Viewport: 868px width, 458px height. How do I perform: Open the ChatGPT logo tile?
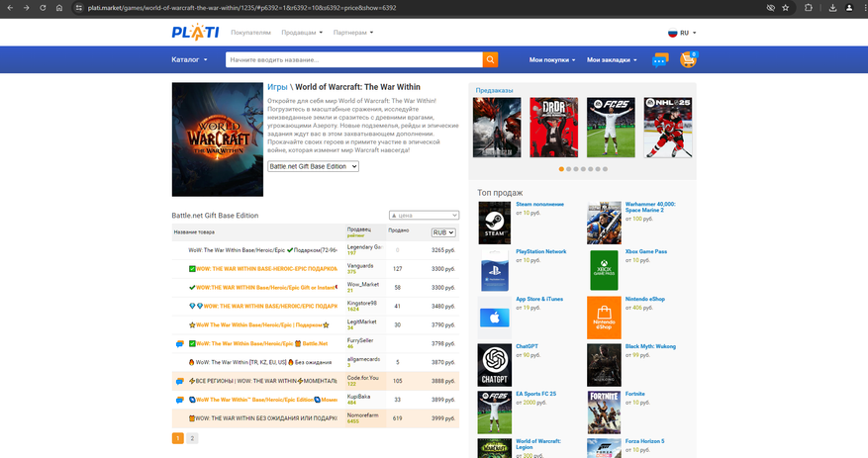[494, 365]
